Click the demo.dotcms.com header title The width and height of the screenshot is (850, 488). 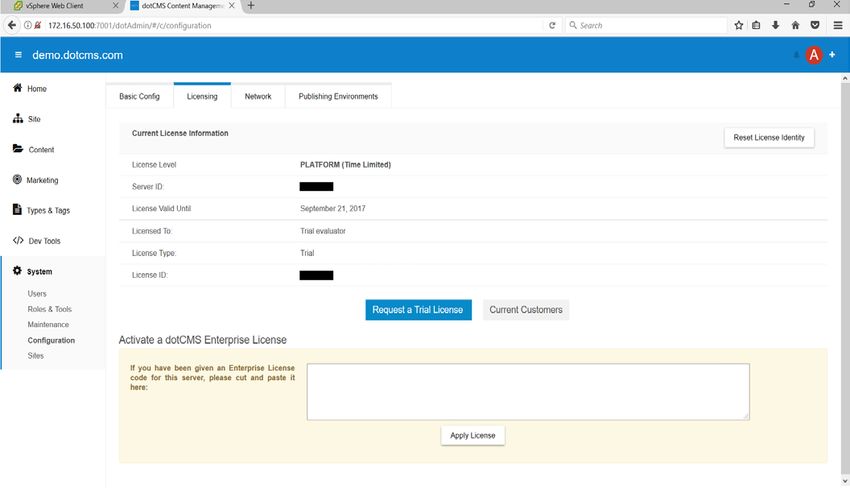pos(78,55)
